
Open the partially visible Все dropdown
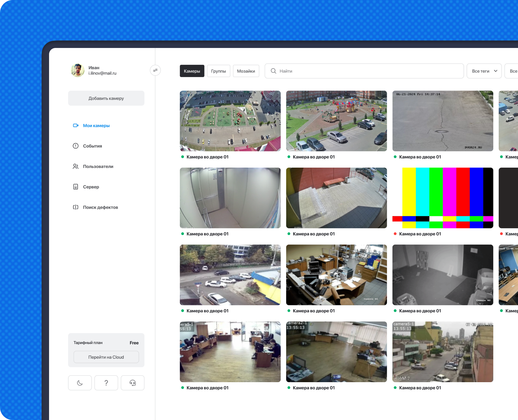tap(513, 71)
